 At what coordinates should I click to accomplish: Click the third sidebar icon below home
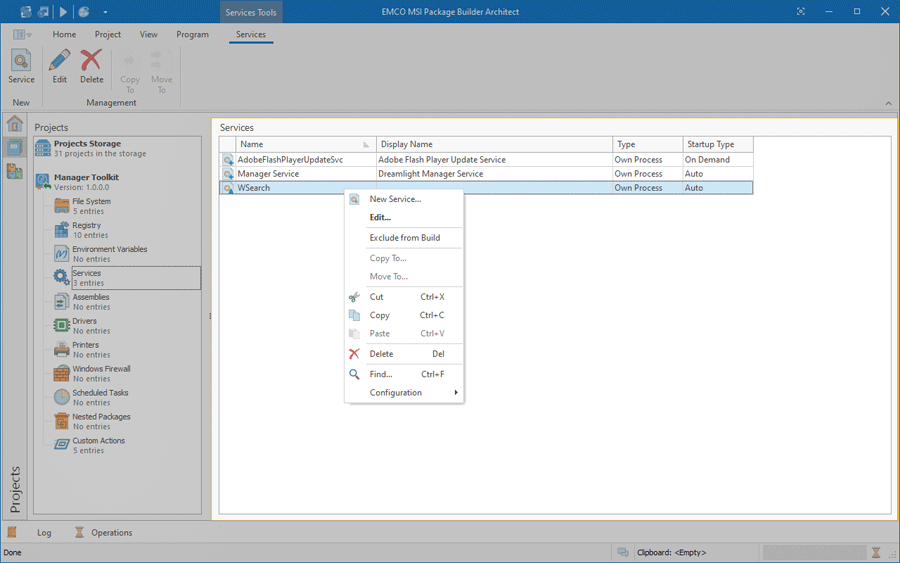tap(14, 170)
